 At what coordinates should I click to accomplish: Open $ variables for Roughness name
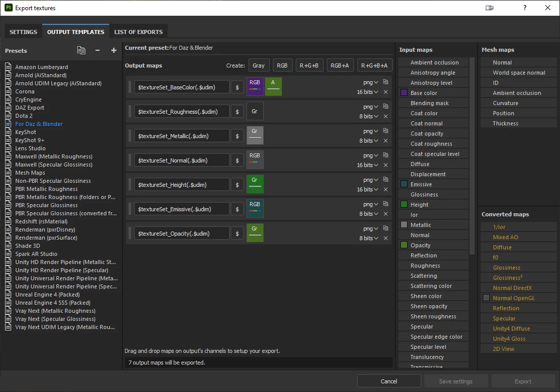point(237,112)
